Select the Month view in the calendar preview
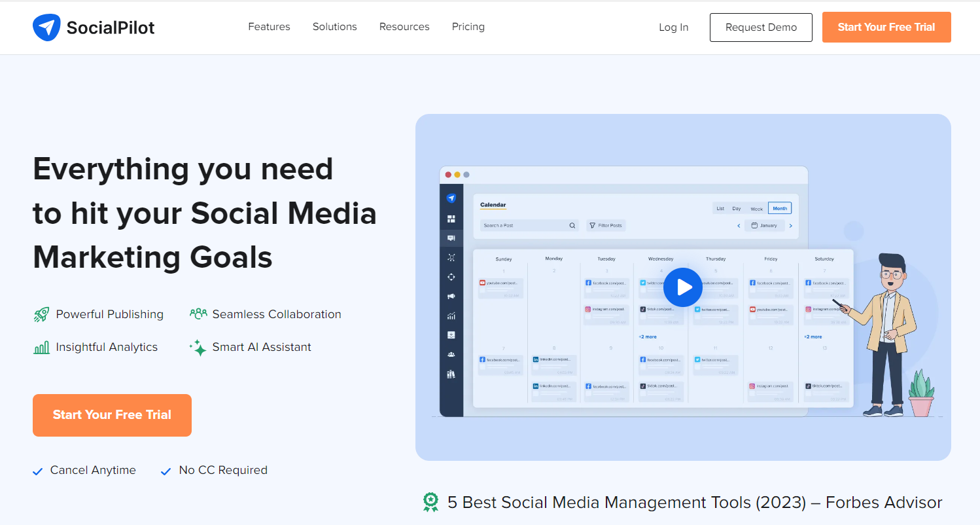Image resolution: width=980 pixels, height=525 pixels. coord(779,208)
